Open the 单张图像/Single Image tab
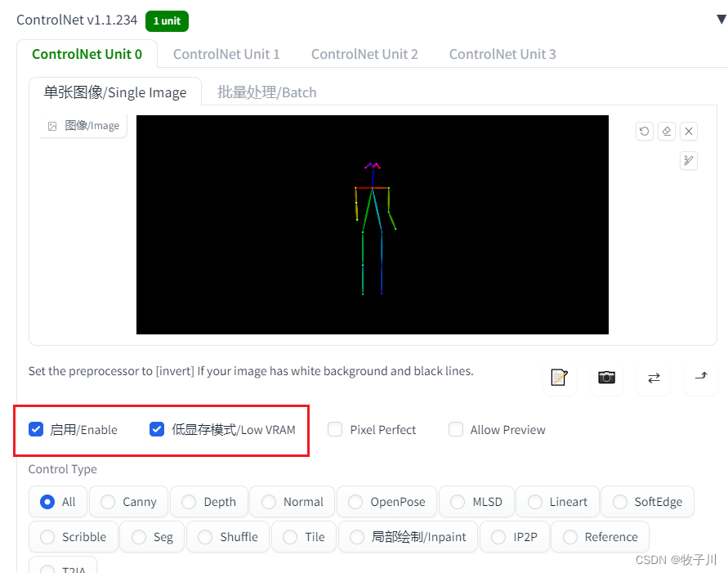The image size is (728, 573). click(115, 92)
